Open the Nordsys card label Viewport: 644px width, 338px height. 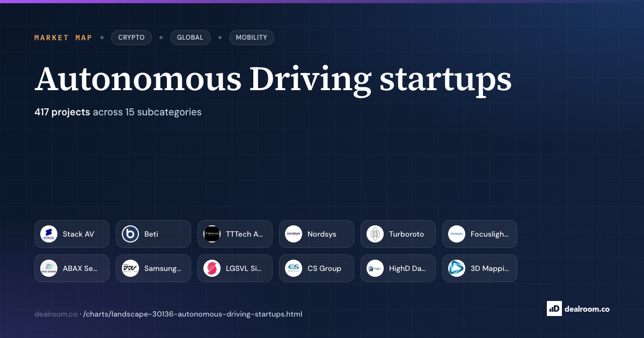[322, 234]
